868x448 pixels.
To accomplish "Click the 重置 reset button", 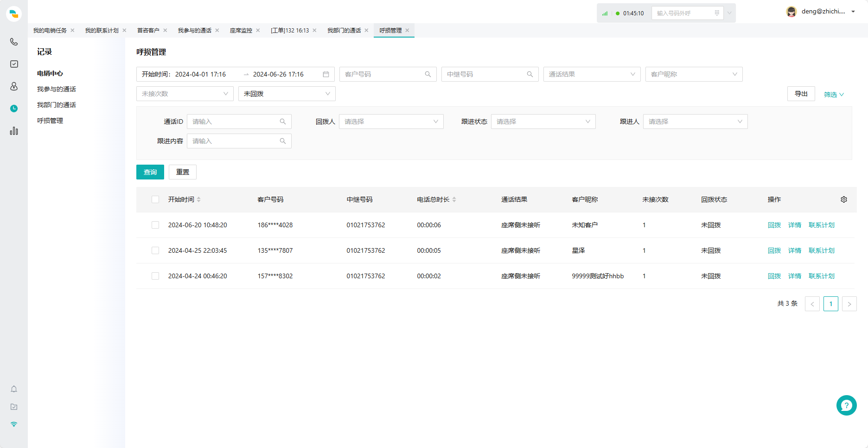I will 183,172.
